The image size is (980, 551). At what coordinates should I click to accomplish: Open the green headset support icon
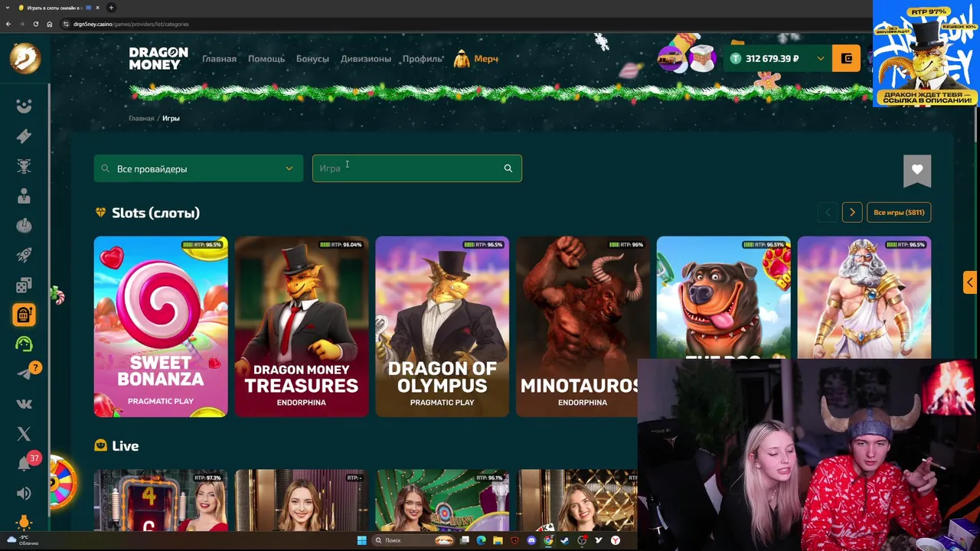(x=24, y=344)
